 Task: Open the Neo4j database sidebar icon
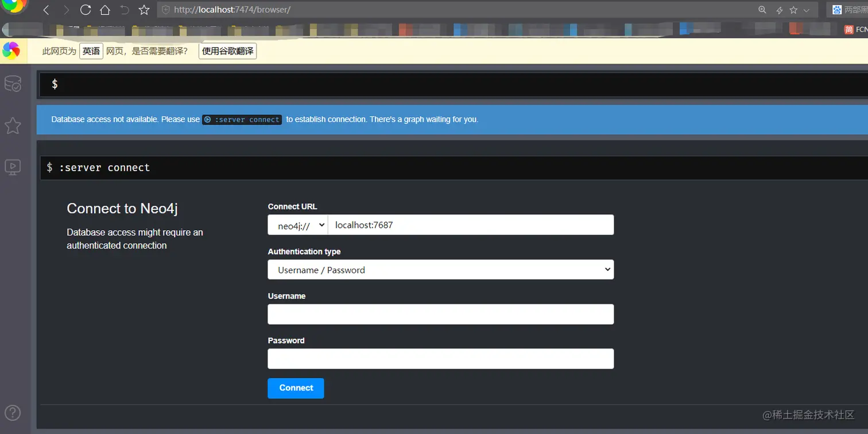click(13, 84)
